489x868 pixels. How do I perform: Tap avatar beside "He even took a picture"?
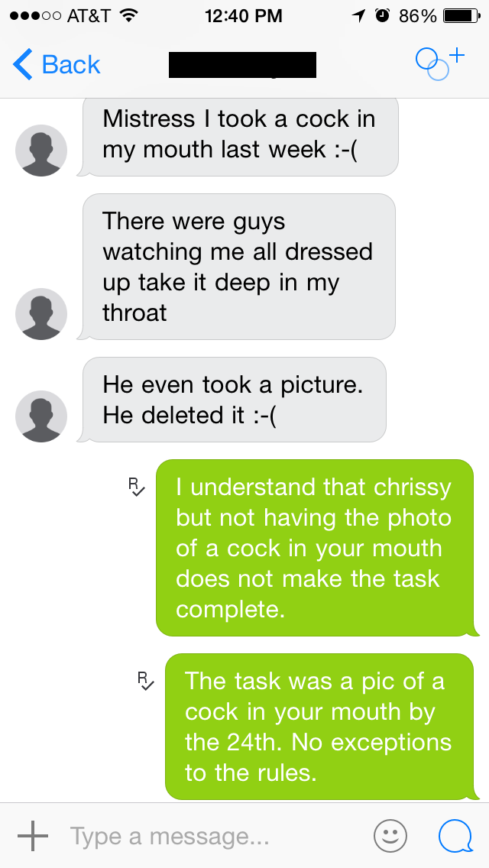tap(41, 416)
